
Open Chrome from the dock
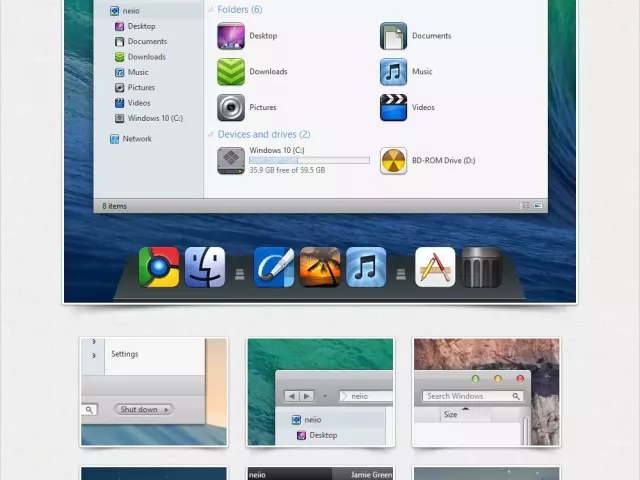point(159,267)
